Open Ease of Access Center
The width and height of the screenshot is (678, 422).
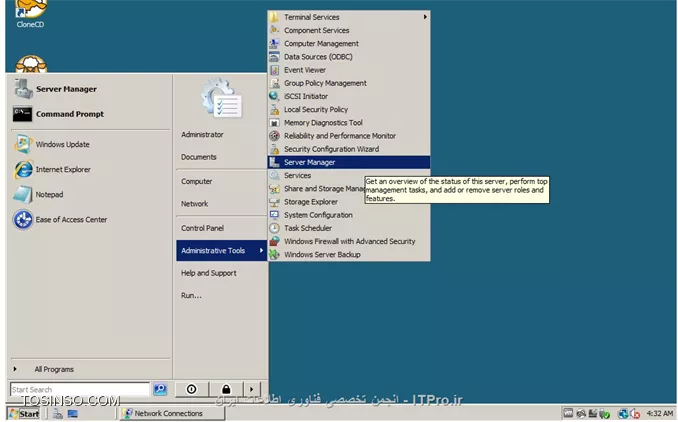pos(90,220)
